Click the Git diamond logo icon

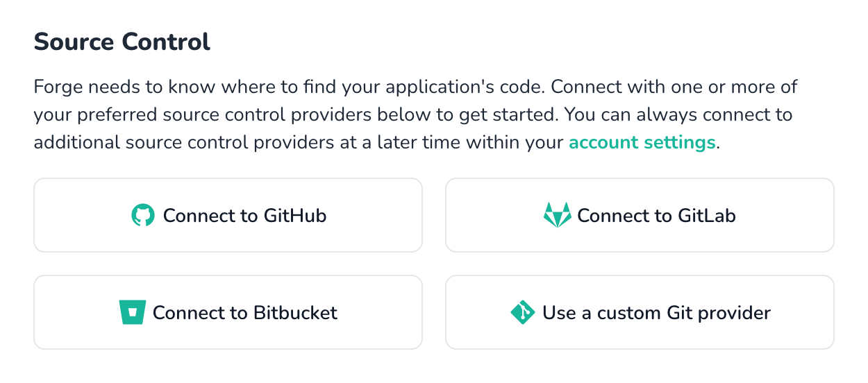[x=522, y=312]
